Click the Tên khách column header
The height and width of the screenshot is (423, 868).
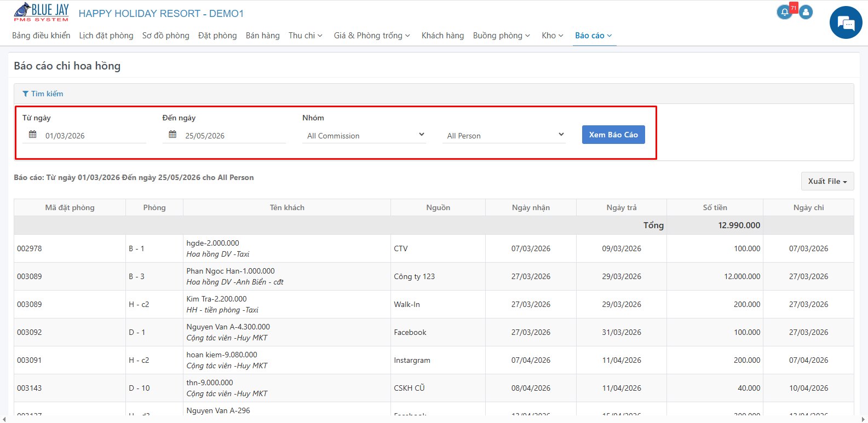point(287,207)
